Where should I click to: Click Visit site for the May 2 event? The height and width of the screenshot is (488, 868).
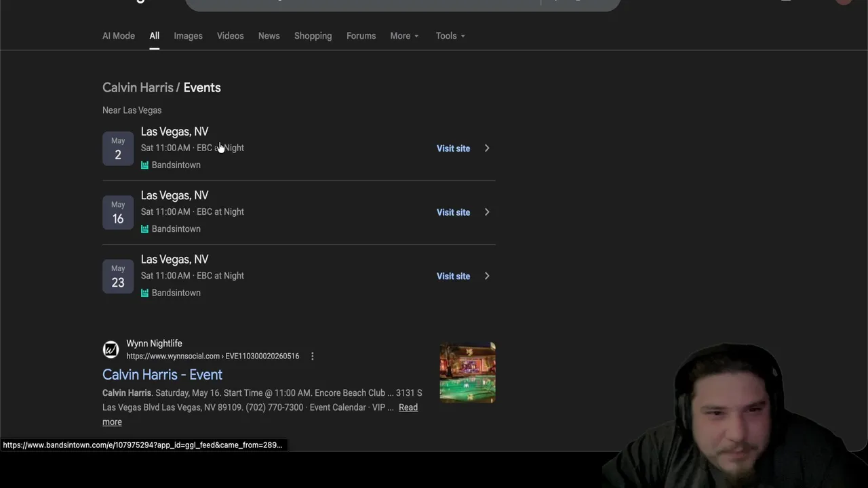453,148
